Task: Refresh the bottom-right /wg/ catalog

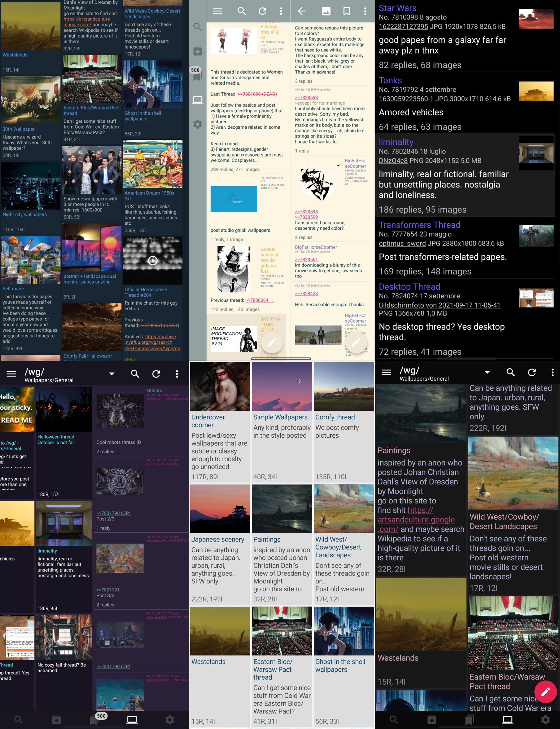Action: [532, 372]
